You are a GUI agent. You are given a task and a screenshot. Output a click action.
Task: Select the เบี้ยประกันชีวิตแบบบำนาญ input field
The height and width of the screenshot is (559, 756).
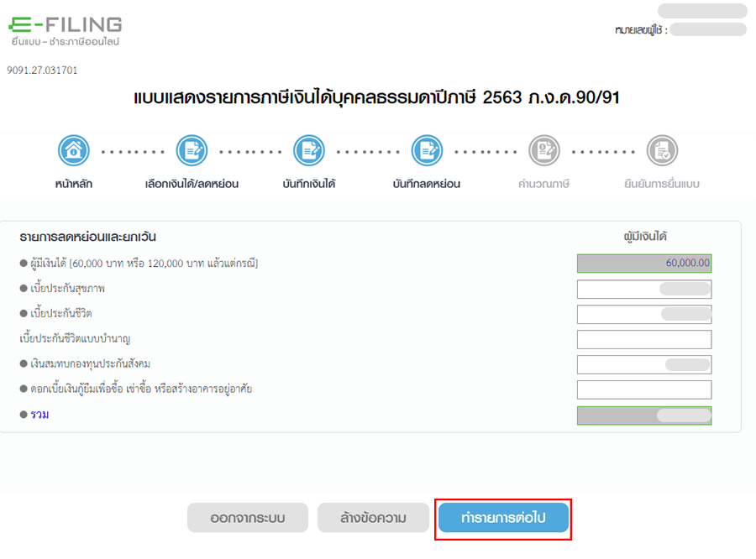pos(643,339)
